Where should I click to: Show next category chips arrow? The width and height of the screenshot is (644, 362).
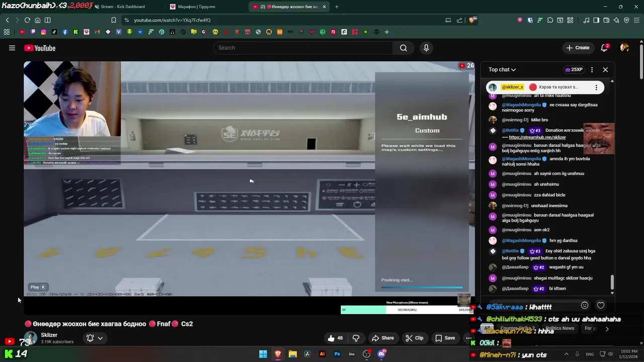(607, 329)
